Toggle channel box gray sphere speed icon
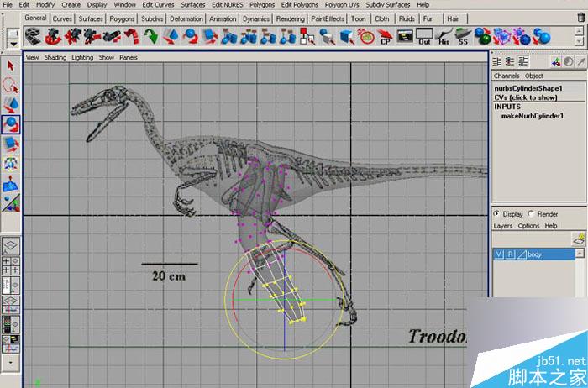The width and height of the screenshot is (588, 388). pos(569,61)
